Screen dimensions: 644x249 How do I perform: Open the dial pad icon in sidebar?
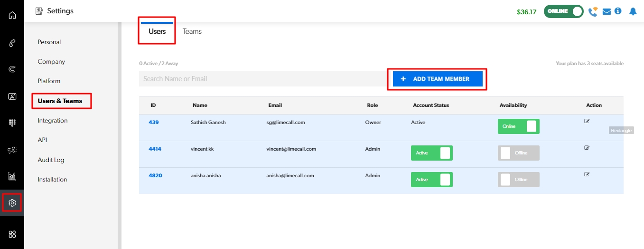[x=12, y=123]
